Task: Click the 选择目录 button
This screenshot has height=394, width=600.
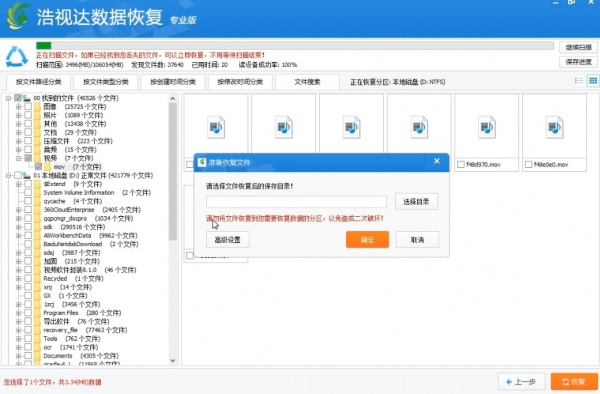Action: [416, 202]
